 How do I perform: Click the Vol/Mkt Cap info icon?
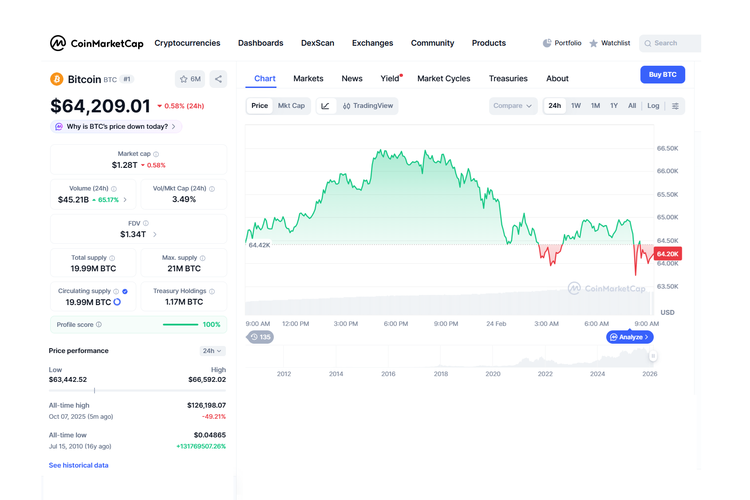[212, 189]
